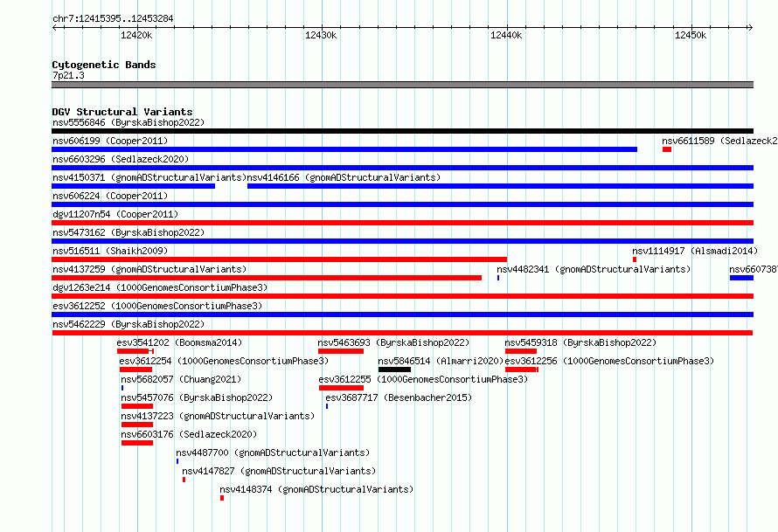Open the nsv4137259 gnomAD variant label
Viewport: 778px width, 532px height.
[x=149, y=269]
